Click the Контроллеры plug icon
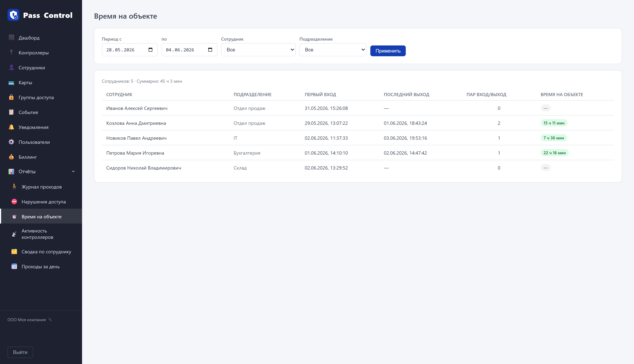 click(x=11, y=53)
